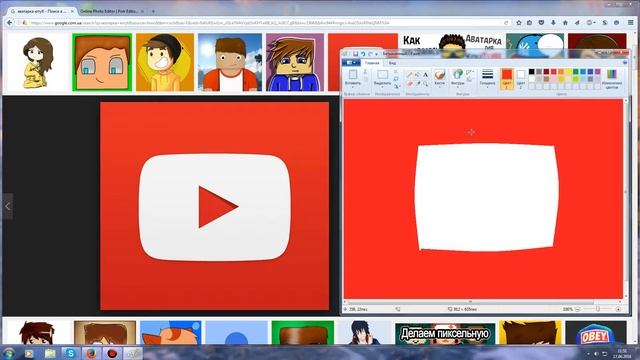Click the Paint zoom slider
640x360 pixels.
click(x=598, y=309)
